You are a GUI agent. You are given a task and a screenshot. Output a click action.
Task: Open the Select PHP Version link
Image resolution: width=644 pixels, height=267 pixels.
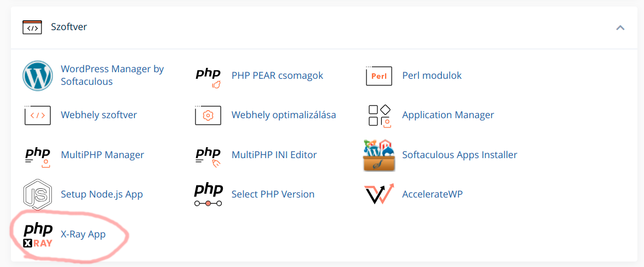click(x=273, y=194)
